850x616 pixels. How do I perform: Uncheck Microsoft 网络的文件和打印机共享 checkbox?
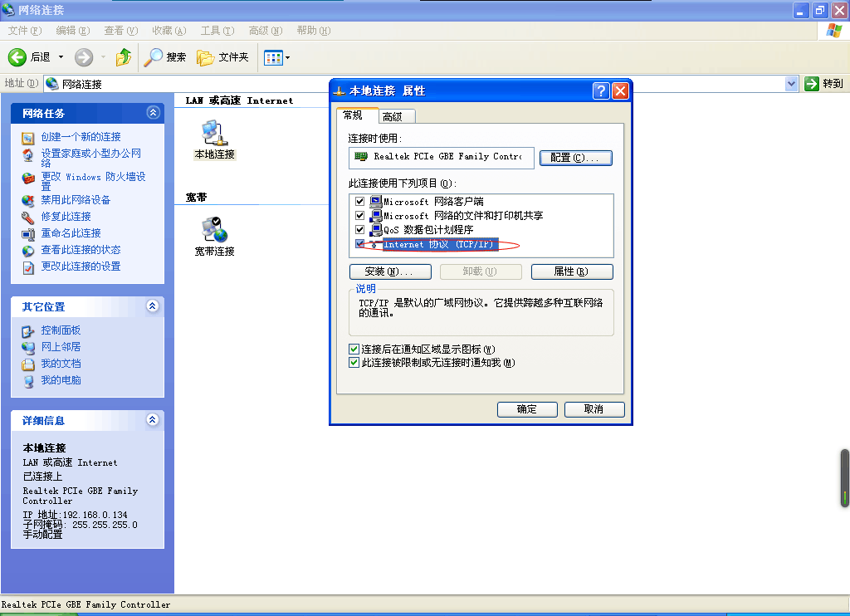[359, 216]
